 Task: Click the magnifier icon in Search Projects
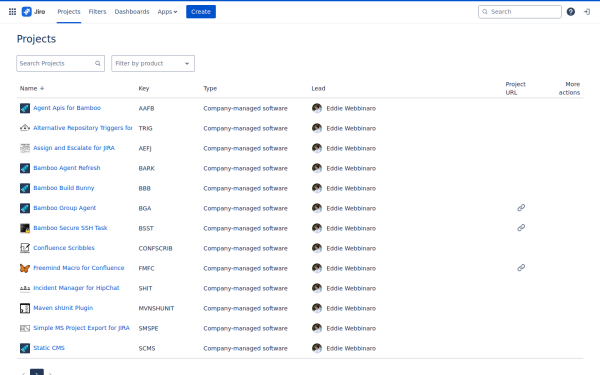[x=98, y=64]
